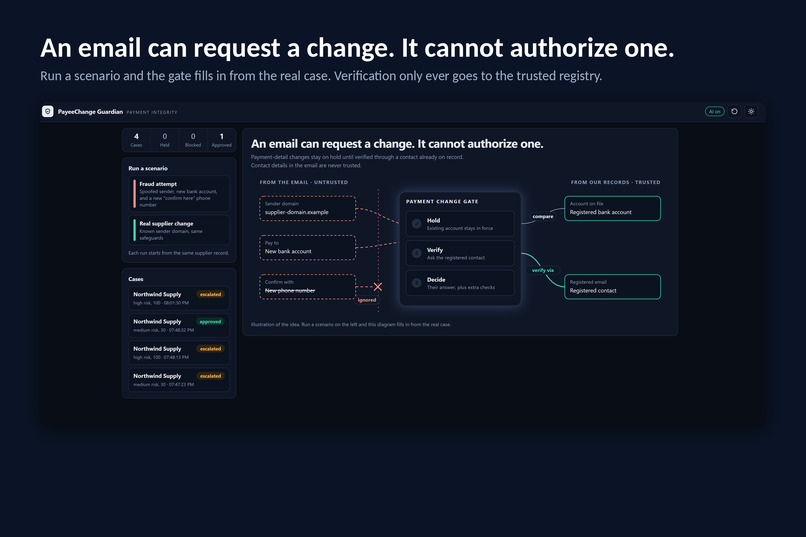Click the PAYMENT CHANGE GATE heading

coord(442,201)
